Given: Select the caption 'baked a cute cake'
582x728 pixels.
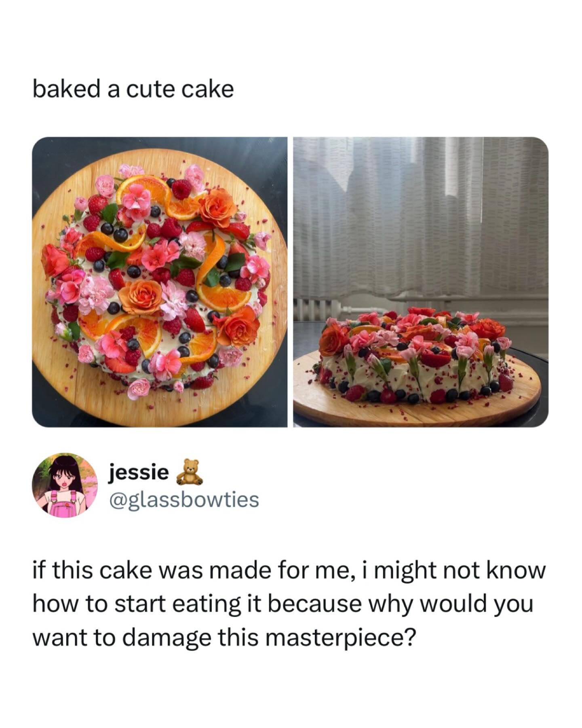Looking at the screenshot, I should point(133,89).
